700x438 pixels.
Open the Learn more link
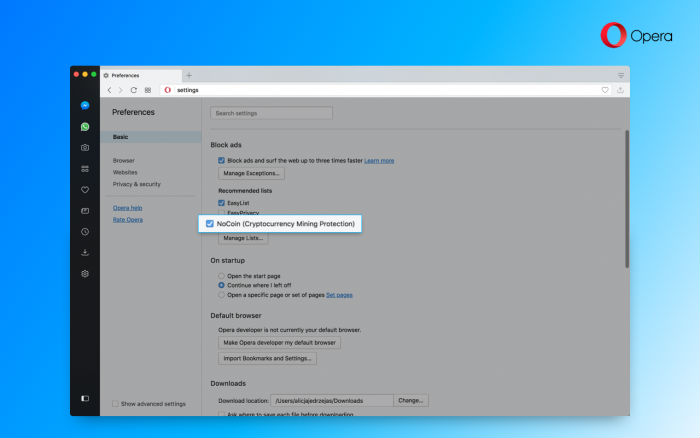[x=379, y=160]
